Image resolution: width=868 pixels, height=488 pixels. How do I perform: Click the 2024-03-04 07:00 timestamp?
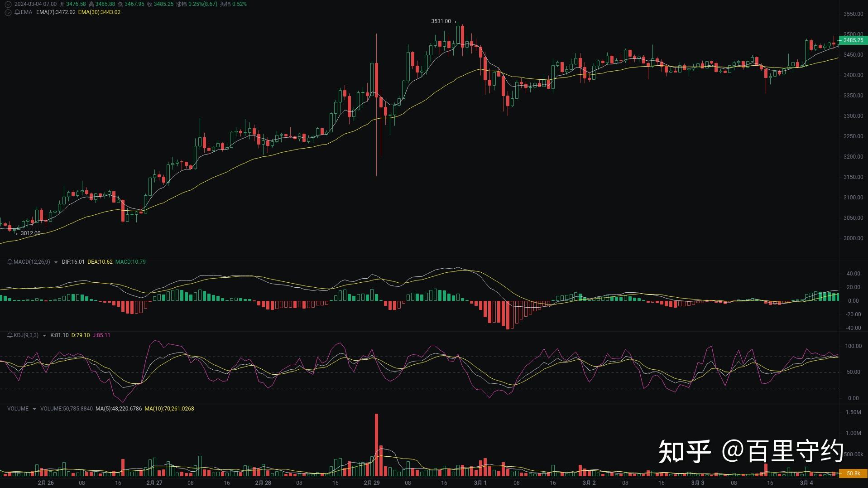pyautogui.click(x=36, y=4)
